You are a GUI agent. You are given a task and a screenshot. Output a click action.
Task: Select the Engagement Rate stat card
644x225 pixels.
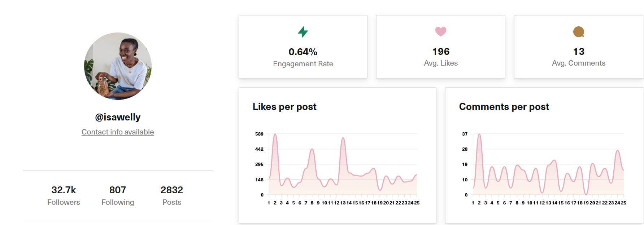[x=303, y=46]
